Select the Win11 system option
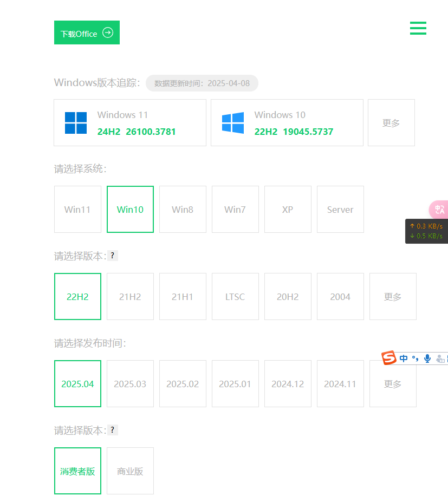This screenshot has height=502, width=448. click(x=77, y=210)
